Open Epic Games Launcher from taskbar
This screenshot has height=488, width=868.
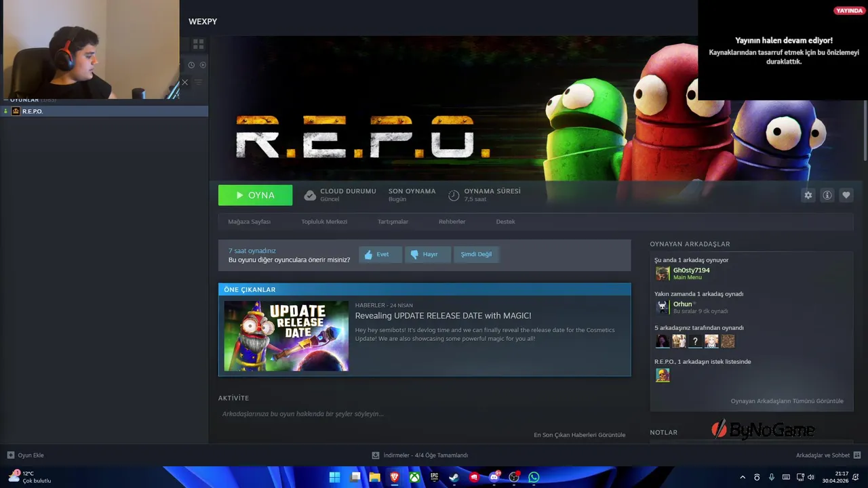[x=435, y=477]
